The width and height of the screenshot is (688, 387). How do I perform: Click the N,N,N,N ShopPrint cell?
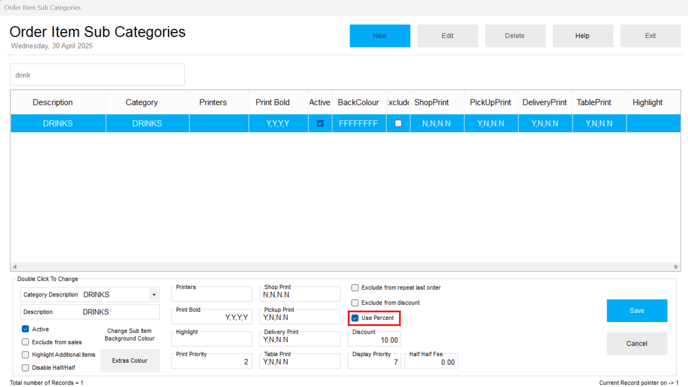pos(437,123)
